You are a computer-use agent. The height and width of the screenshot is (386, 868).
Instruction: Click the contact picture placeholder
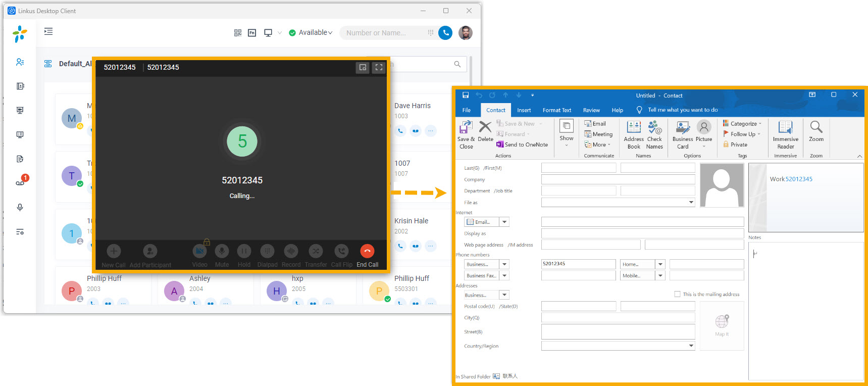point(722,185)
